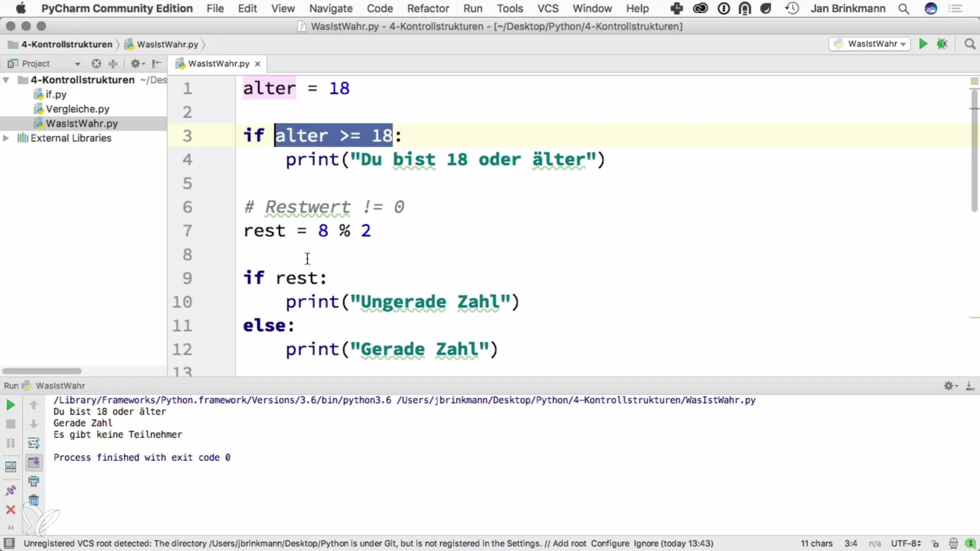Toggle soft-wrap in run console
980x551 pixels.
click(x=34, y=443)
